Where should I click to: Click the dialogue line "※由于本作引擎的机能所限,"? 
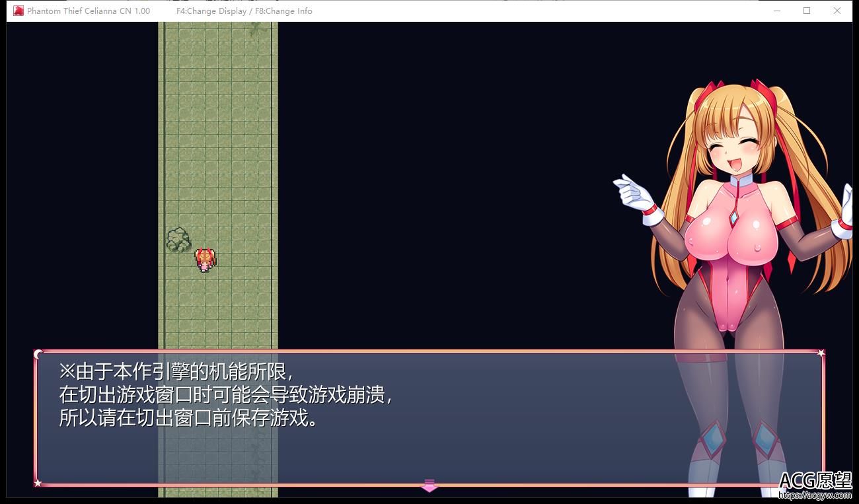click(176, 371)
